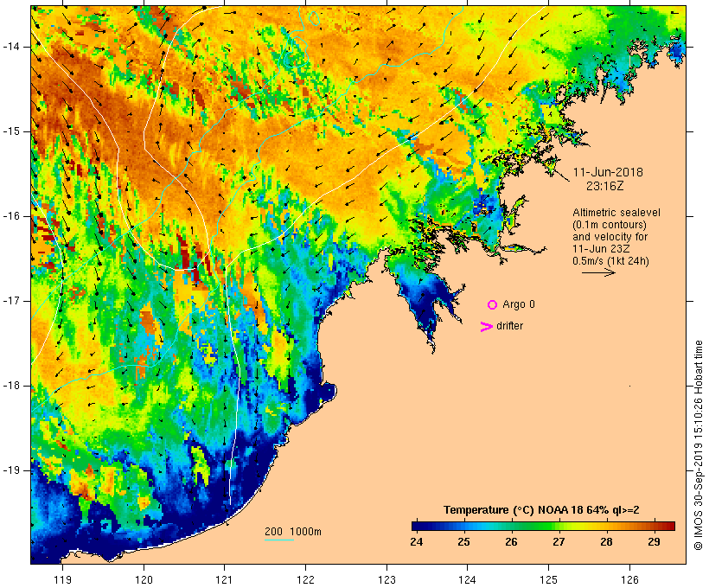This screenshot has width=709, height=588.
Task: Click latitude axis label -14
Action: tap(11, 47)
